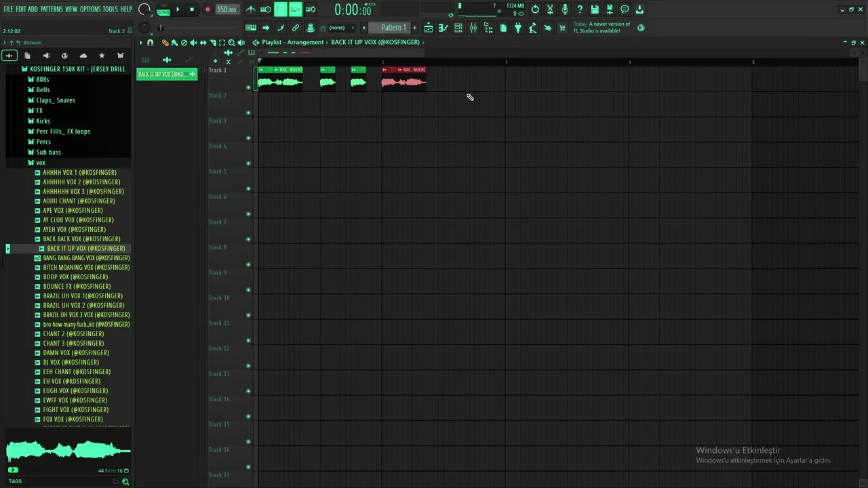The image size is (868, 488).
Task: Click the red Record button
Action: point(208,9)
